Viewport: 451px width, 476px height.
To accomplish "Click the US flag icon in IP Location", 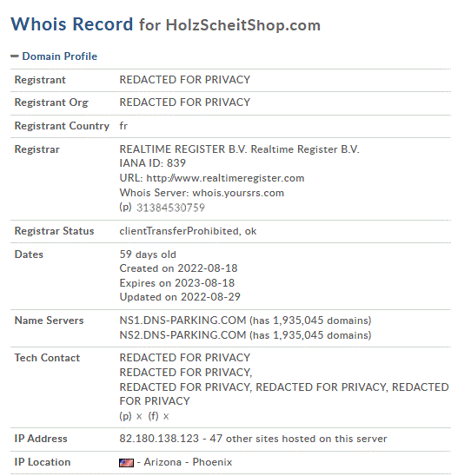I will [x=126, y=463].
